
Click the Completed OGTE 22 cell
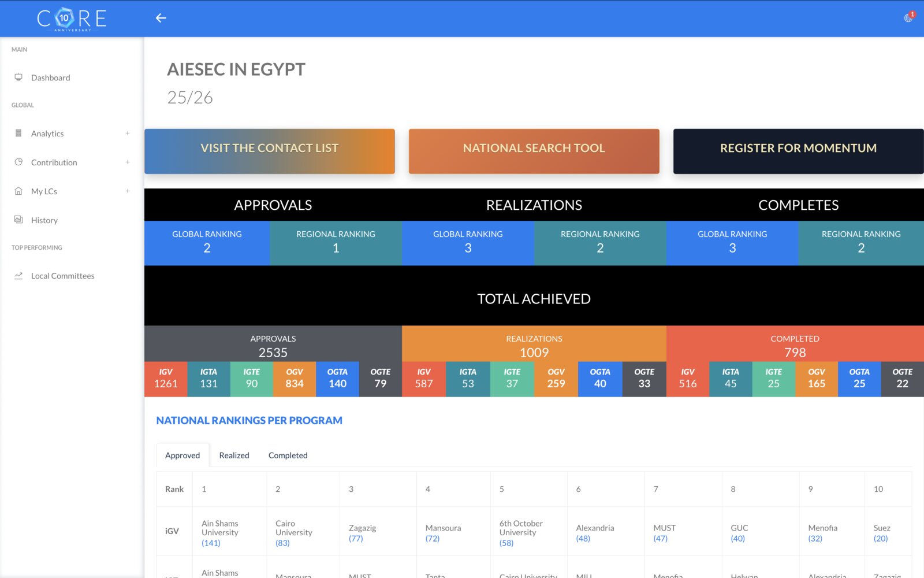point(903,379)
